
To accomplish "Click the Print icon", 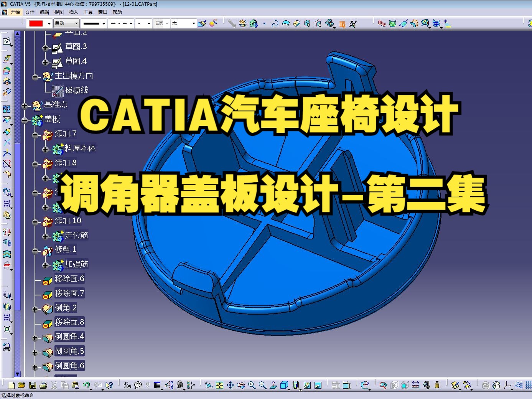I will coord(43,385).
